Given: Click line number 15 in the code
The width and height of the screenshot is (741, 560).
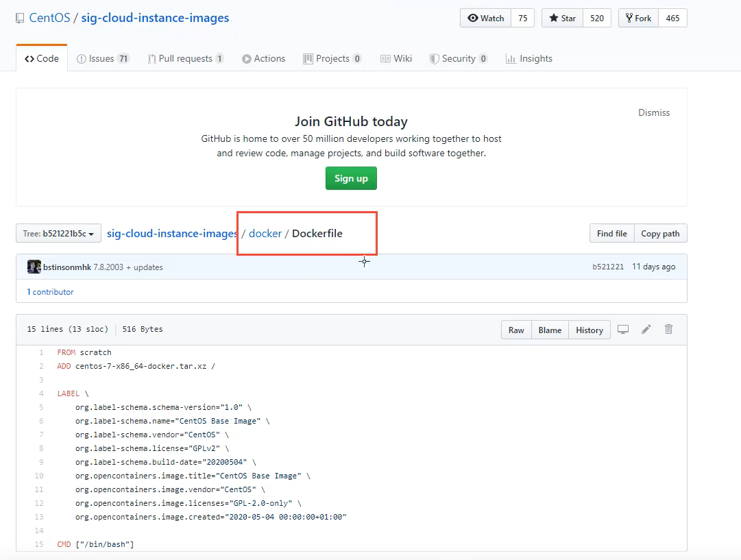Looking at the screenshot, I should pyautogui.click(x=39, y=544).
